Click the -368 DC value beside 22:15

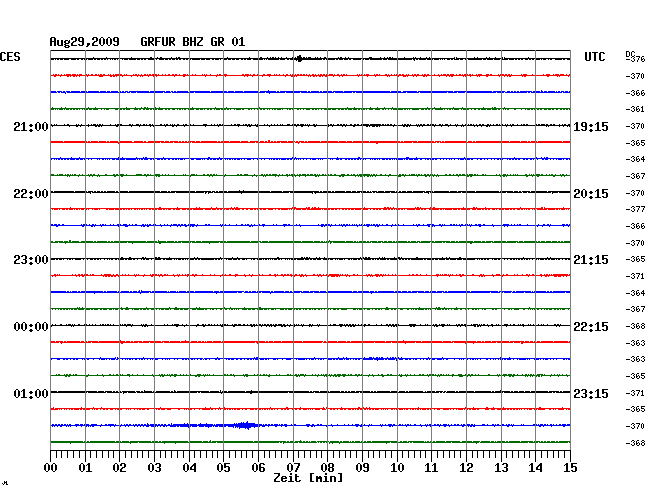(x=635, y=326)
